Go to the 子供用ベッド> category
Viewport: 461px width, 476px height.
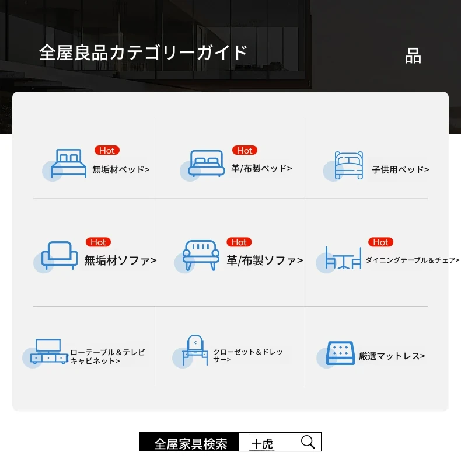click(x=400, y=170)
